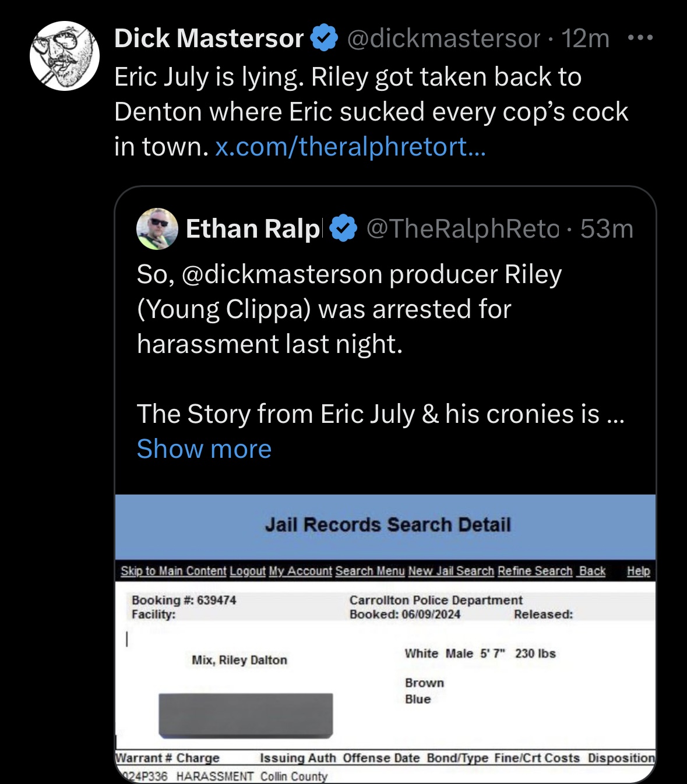Open the x.com/theralphretort link
687x784 pixels.
click(350, 146)
